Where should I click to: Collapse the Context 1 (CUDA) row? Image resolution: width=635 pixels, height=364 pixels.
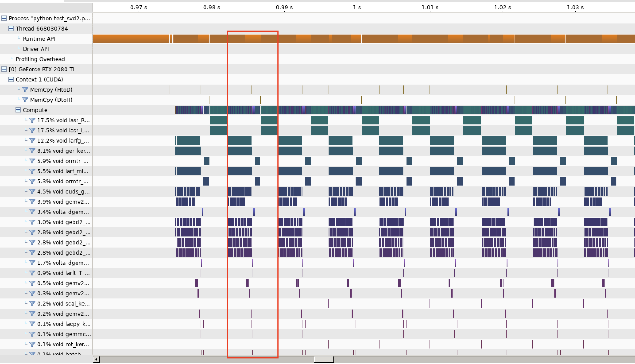coord(11,79)
